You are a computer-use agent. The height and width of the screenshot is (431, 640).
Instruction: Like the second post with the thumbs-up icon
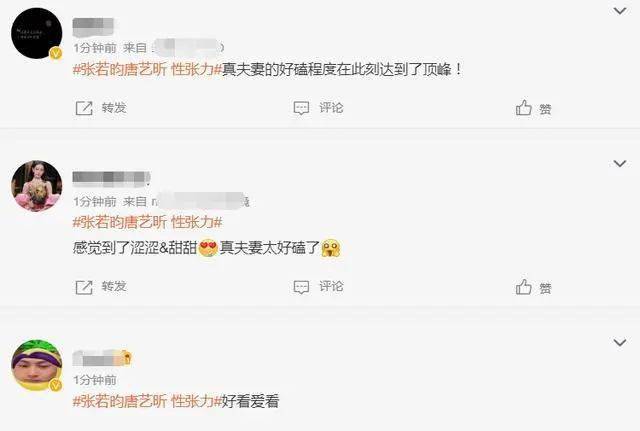tap(524, 287)
